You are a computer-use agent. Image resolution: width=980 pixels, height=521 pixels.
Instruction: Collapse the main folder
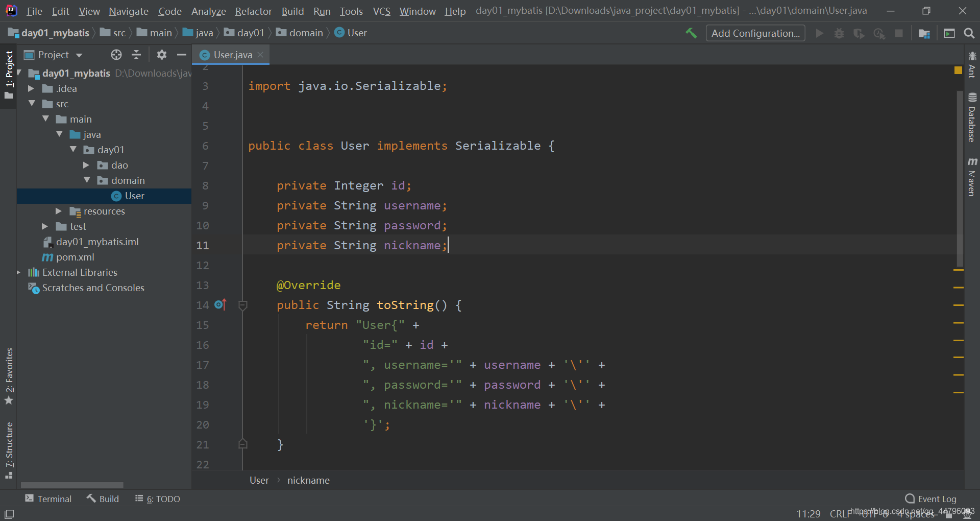[x=45, y=119]
